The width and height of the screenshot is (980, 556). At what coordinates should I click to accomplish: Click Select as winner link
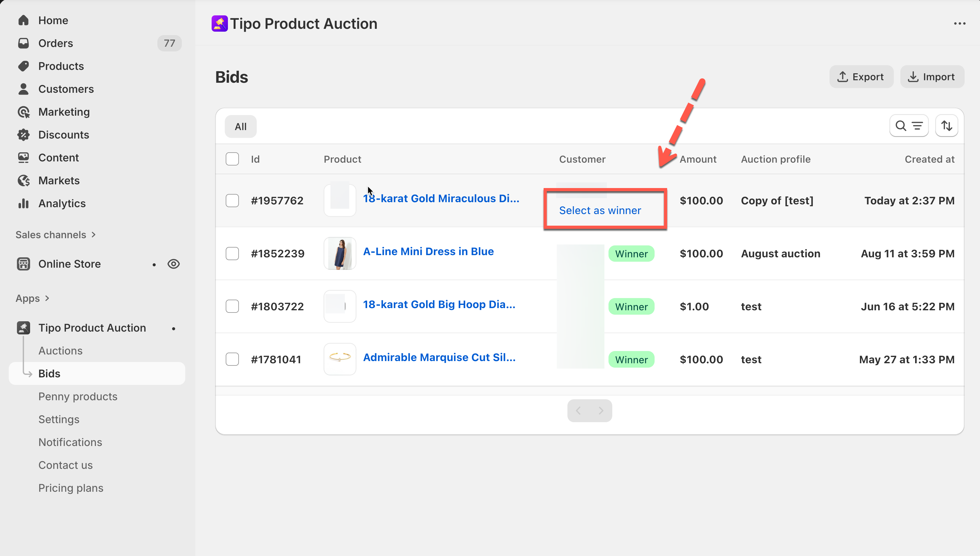[x=600, y=210]
